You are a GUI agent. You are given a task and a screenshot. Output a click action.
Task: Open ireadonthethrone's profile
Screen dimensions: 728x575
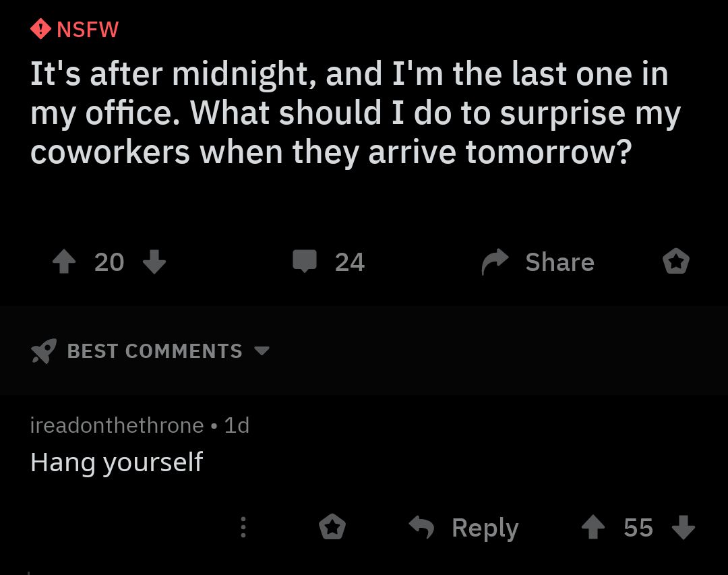pos(115,425)
